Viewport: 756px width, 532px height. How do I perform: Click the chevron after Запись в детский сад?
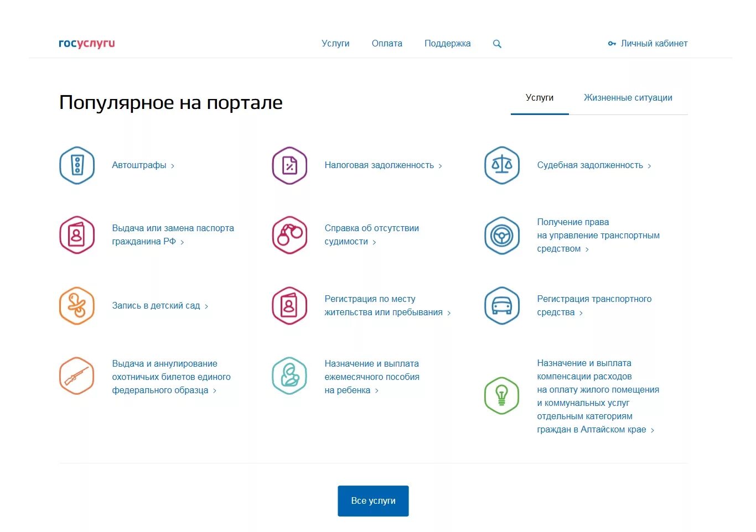point(206,306)
